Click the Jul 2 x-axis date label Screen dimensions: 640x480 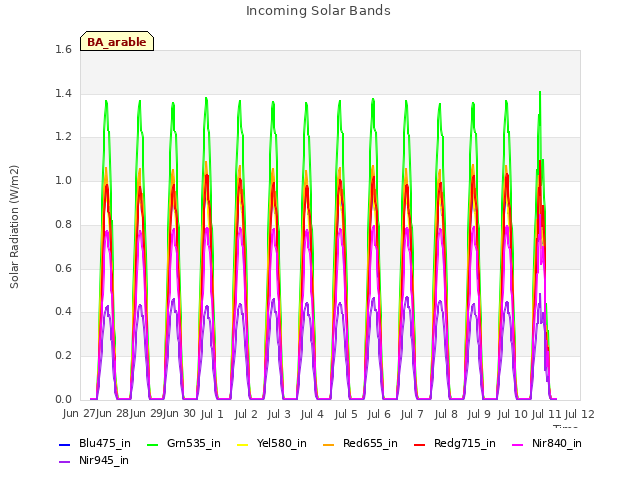coord(246,414)
